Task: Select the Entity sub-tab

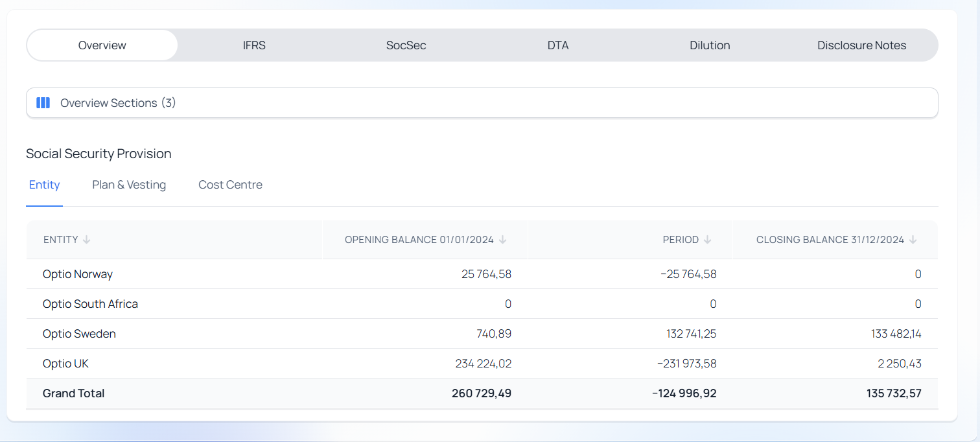Action: coord(44,185)
